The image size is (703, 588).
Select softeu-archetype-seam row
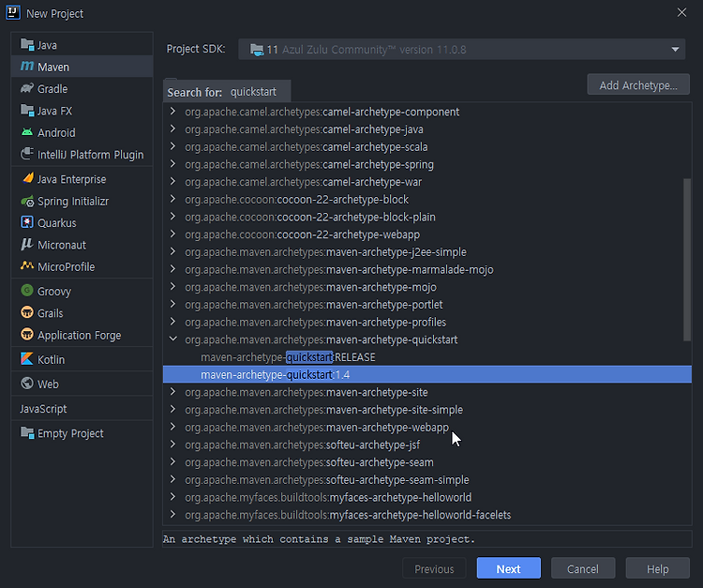tap(426, 462)
